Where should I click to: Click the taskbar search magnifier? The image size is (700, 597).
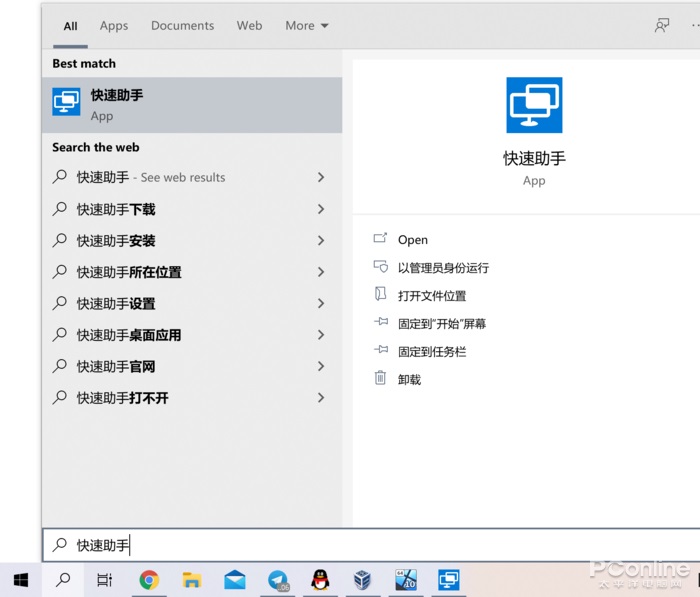coord(63,580)
